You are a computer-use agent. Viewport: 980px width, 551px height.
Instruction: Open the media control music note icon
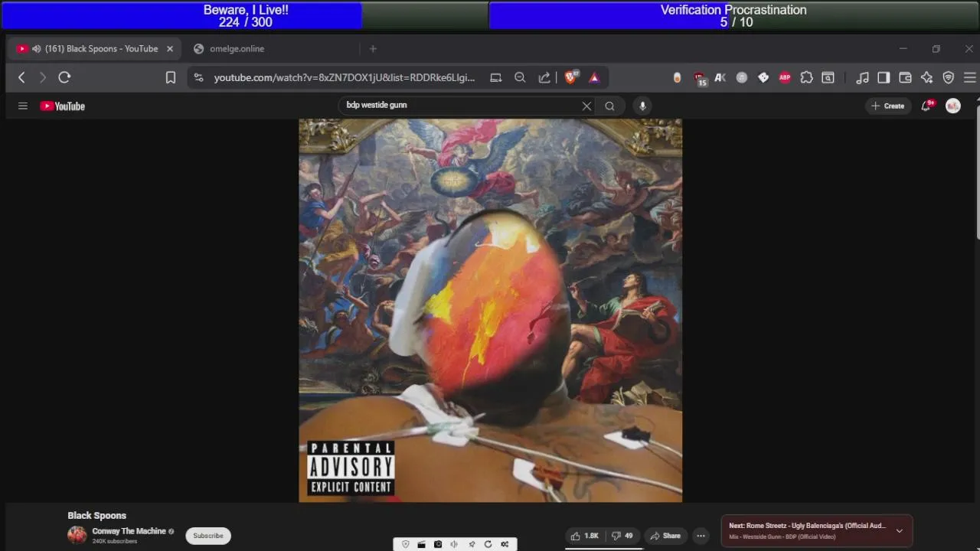coord(862,77)
